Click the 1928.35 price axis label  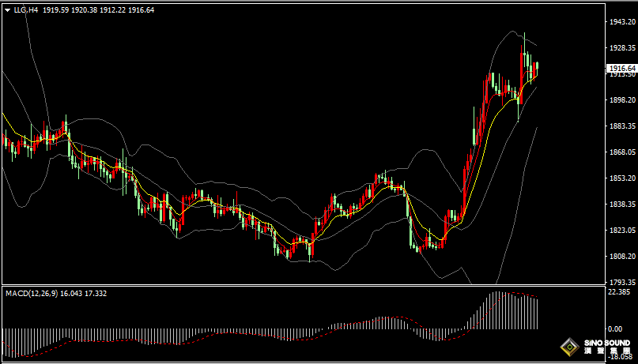(x=621, y=48)
